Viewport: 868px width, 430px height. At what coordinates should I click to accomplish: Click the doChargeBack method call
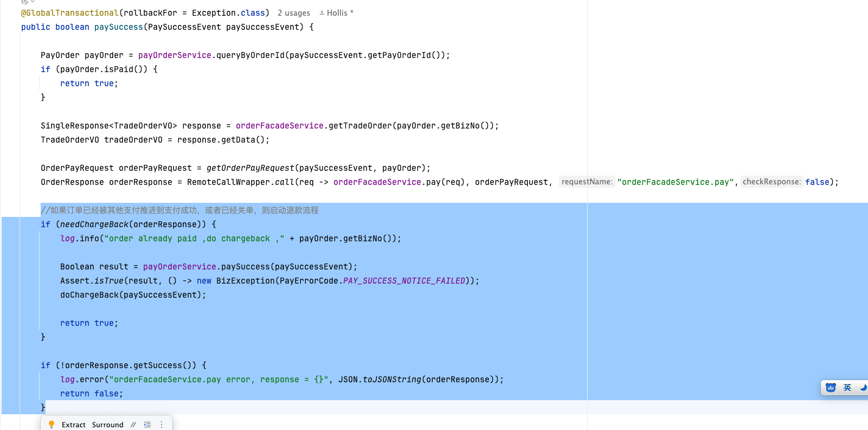point(89,295)
